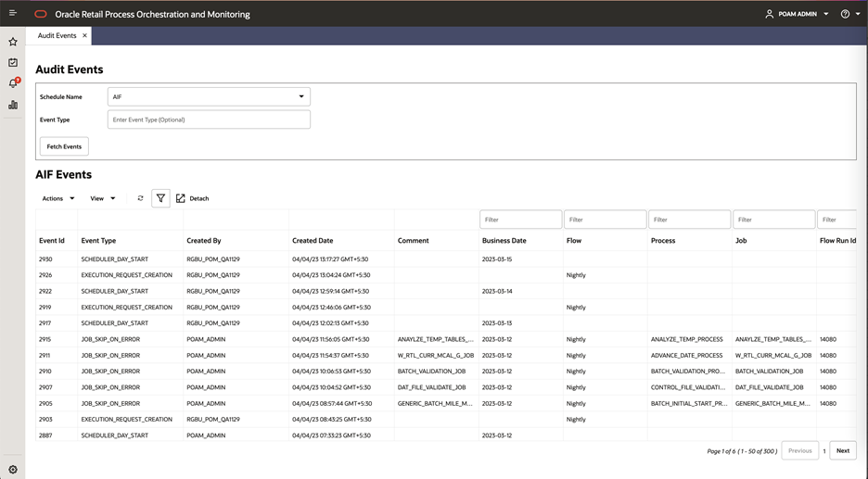The width and height of the screenshot is (868, 479).
Task: Click the Business Date filter field
Action: click(x=520, y=220)
